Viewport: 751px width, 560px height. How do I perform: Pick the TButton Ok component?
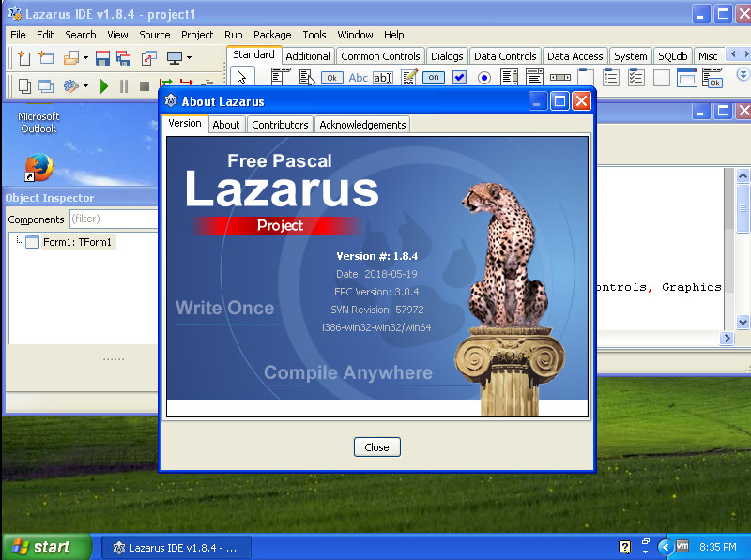pos(332,78)
